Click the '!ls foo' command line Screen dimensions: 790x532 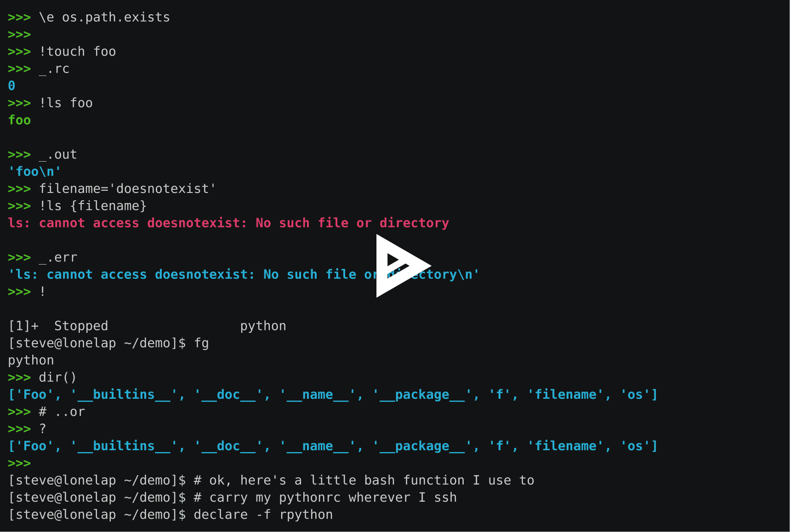[51, 103]
